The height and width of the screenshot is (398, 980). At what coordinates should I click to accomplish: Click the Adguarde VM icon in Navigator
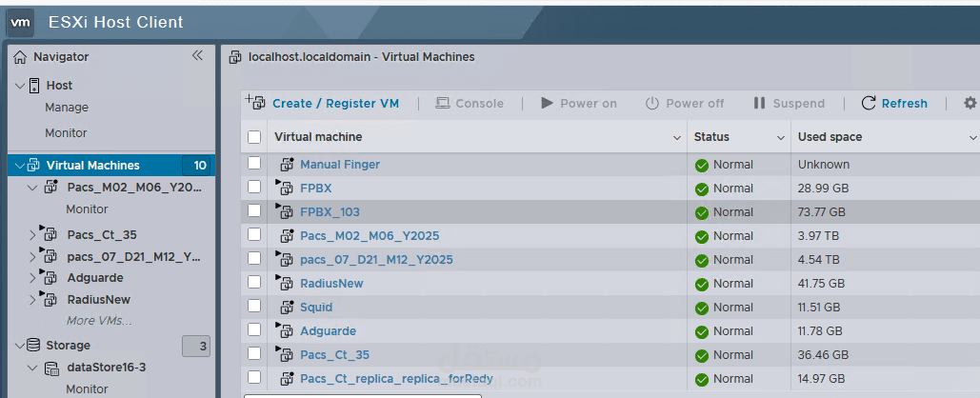49,277
